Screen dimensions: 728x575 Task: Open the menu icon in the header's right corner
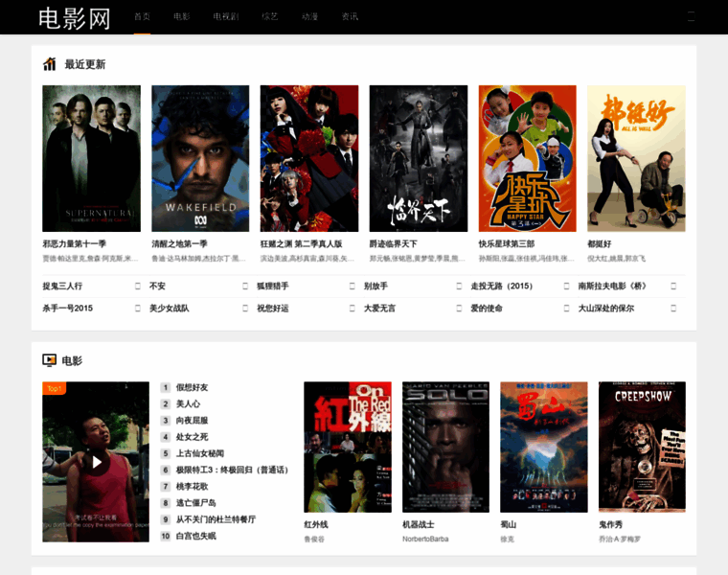click(691, 16)
